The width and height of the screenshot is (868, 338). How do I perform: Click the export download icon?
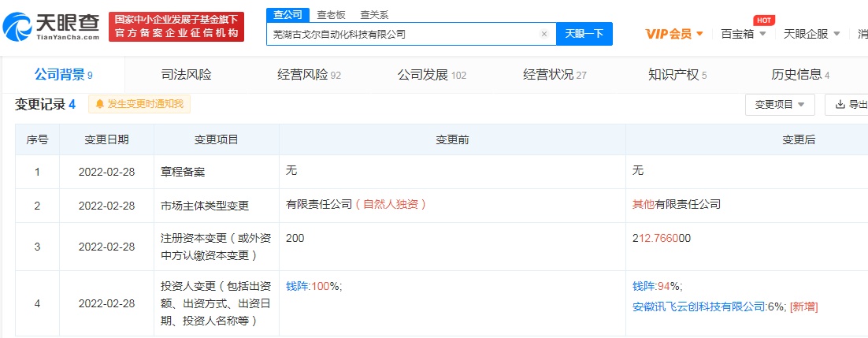tap(840, 104)
